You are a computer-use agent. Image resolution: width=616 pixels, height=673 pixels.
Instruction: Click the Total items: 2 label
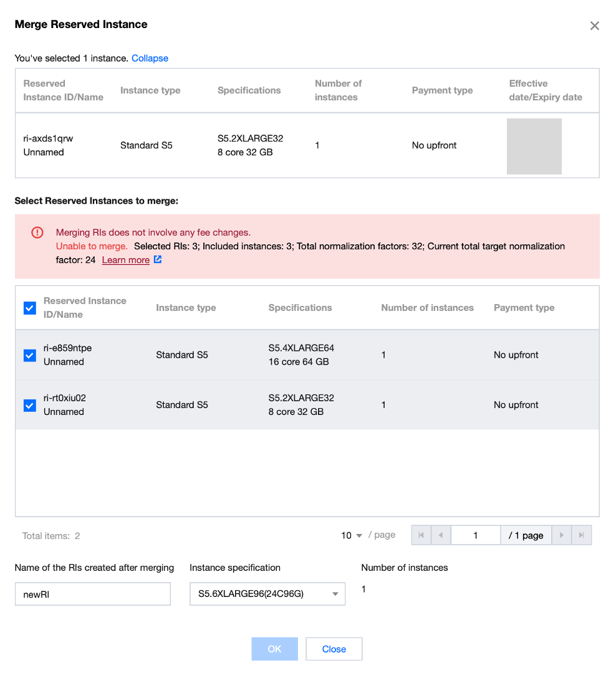point(51,536)
